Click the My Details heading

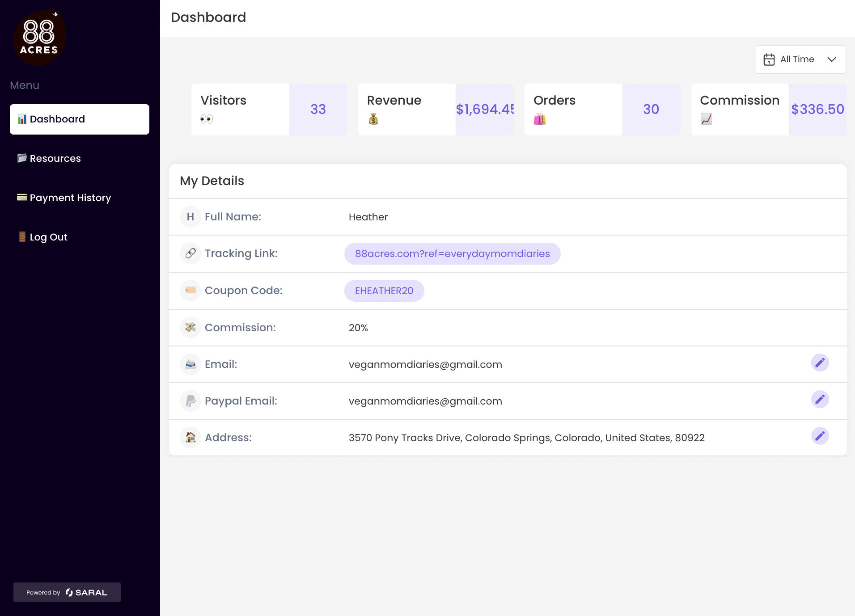[212, 181]
